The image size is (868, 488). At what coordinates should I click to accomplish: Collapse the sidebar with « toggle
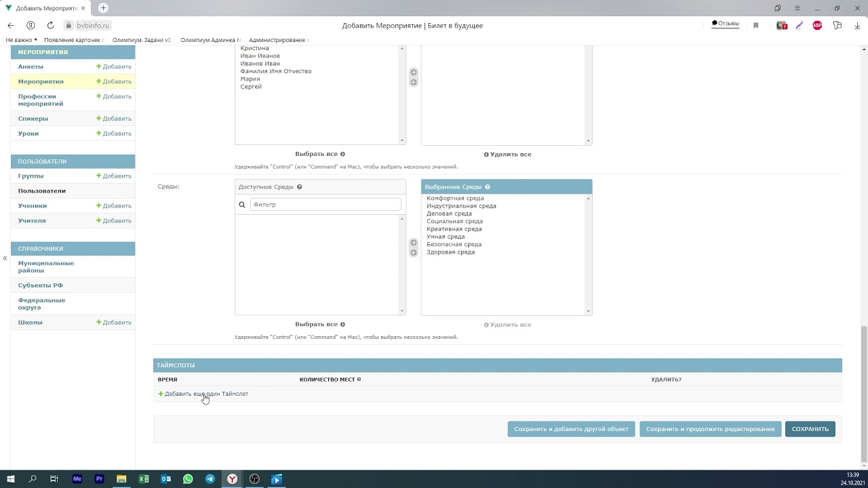[5, 258]
